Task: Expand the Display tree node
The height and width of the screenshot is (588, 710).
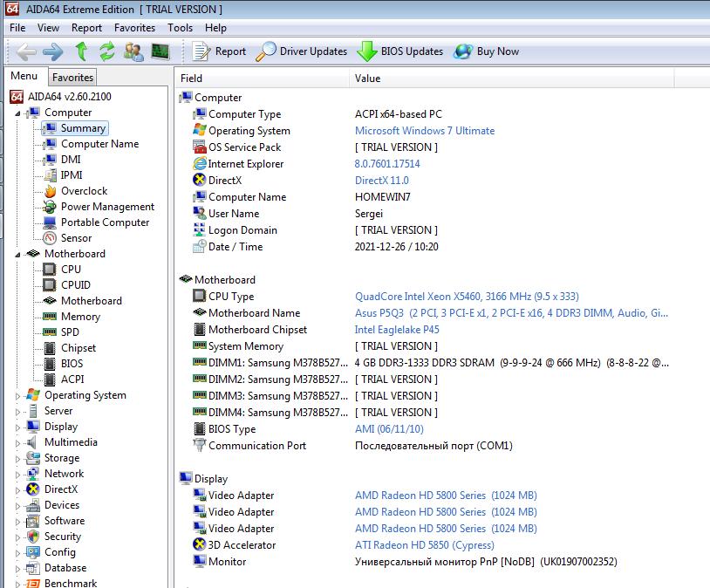Action: pos(17,427)
